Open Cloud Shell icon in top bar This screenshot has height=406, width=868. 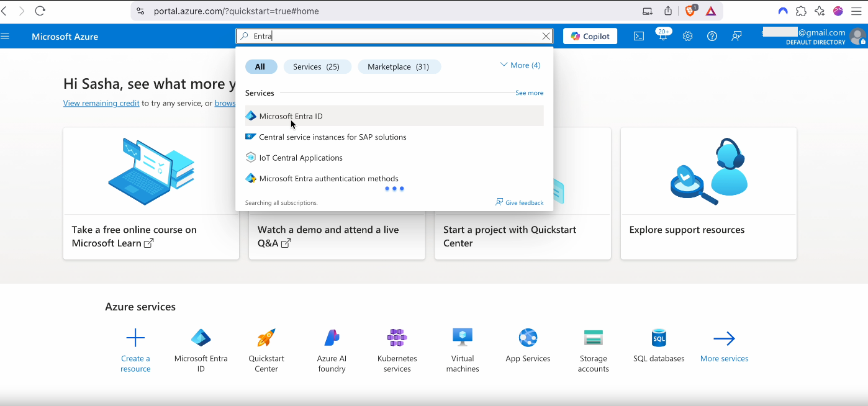tap(639, 36)
